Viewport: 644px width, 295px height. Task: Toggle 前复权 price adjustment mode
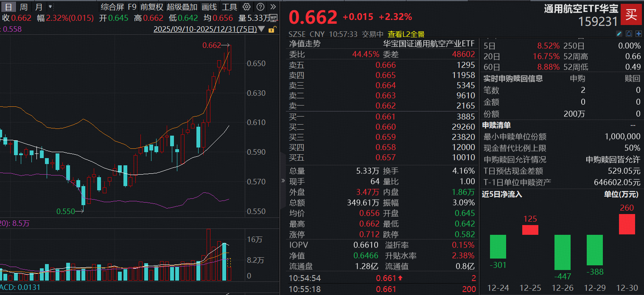click(151, 7)
